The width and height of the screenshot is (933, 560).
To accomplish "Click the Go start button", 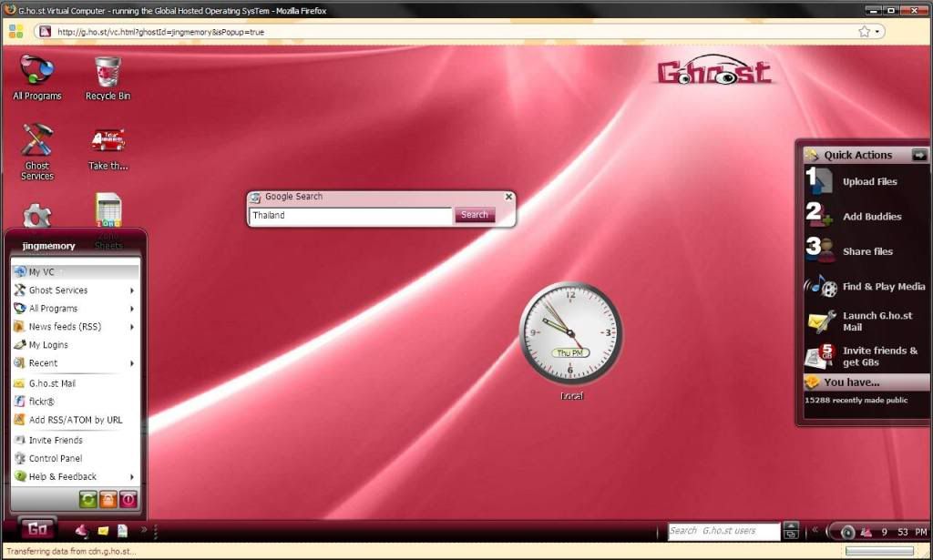I will click(x=37, y=528).
